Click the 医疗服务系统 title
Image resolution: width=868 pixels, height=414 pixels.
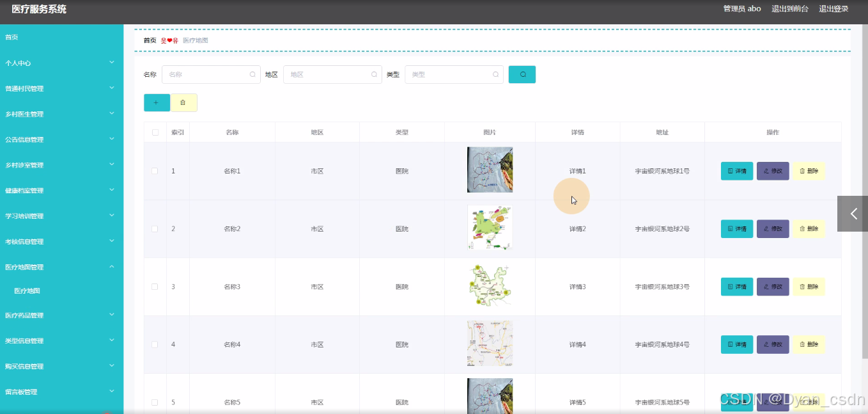(x=39, y=9)
